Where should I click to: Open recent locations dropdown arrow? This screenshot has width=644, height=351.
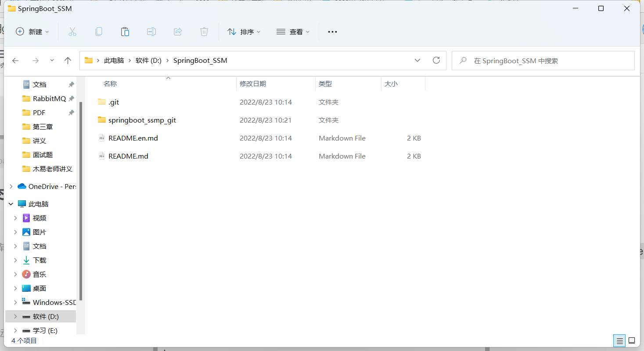(52, 61)
